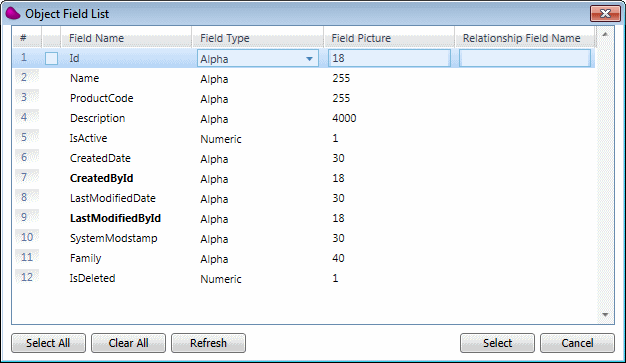The width and height of the screenshot is (626, 363).
Task: Cancel the dialog
Action: pos(577,343)
